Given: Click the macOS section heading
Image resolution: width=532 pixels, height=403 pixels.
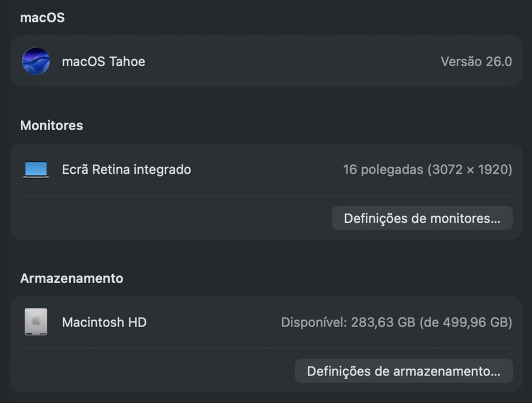Looking at the screenshot, I should click(x=42, y=18).
